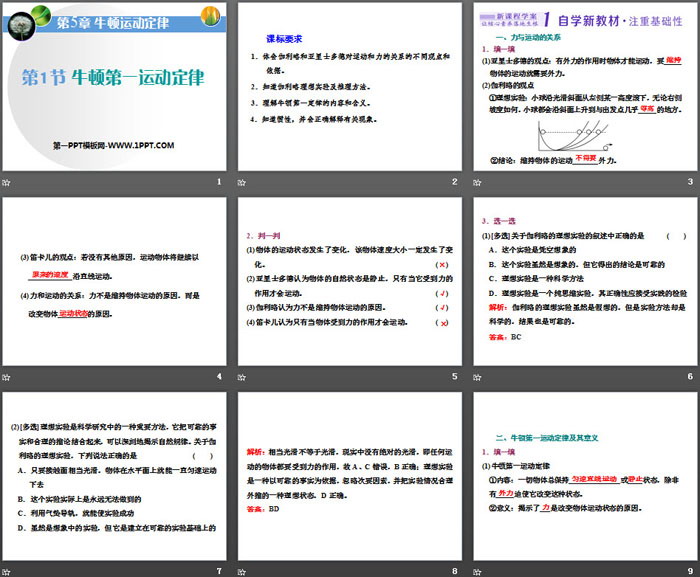Viewport: 700px width, 577px height.
Task: Select slide 3 with the ramp diagram
Action: 584,88
